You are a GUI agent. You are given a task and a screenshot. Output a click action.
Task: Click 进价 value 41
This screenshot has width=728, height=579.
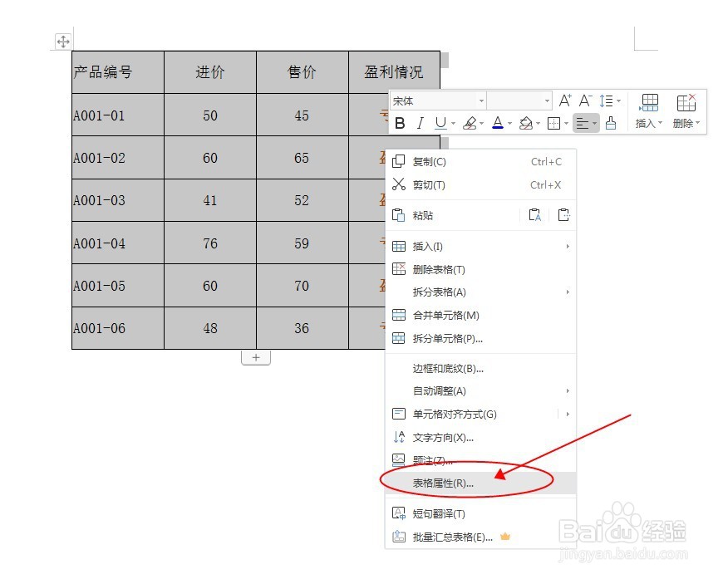(210, 200)
